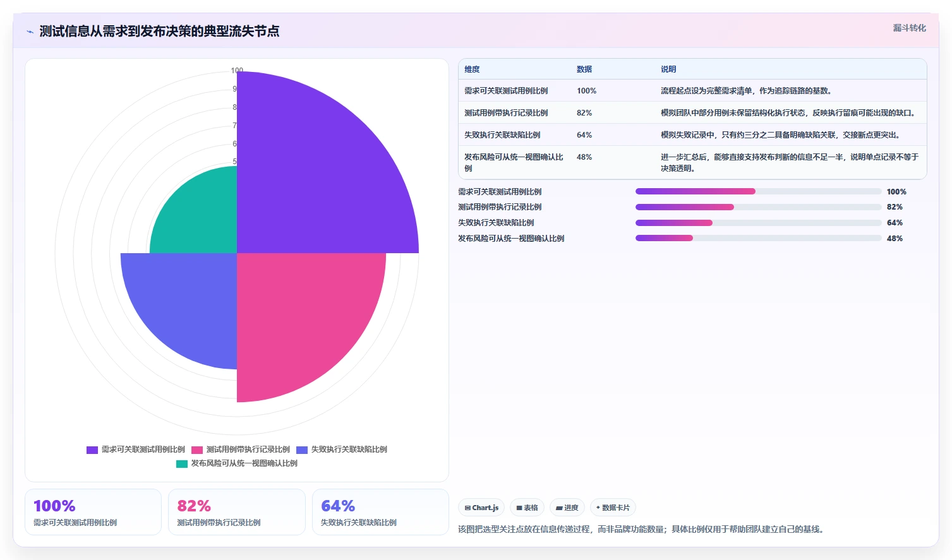952x560 pixels.
Task: Click the 表格 tag chip
Action: click(527, 508)
